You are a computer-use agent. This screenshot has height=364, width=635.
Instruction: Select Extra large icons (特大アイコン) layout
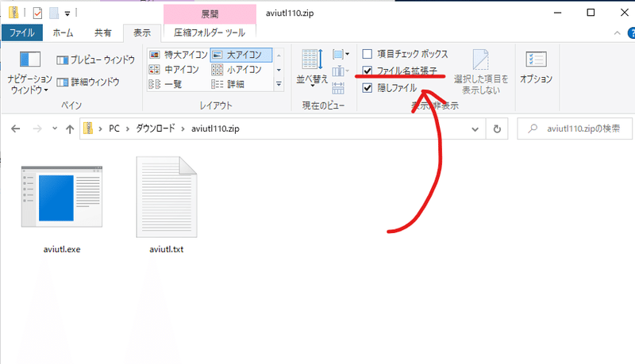point(179,55)
